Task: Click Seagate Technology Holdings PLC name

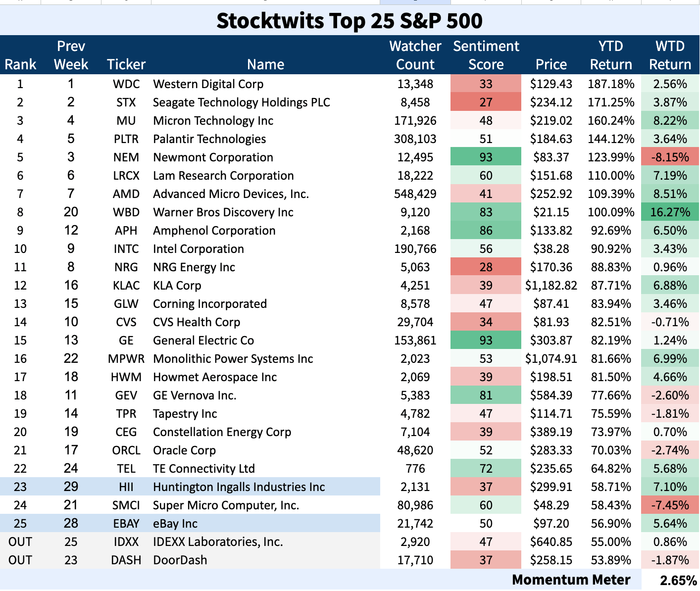Action: point(242,102)
